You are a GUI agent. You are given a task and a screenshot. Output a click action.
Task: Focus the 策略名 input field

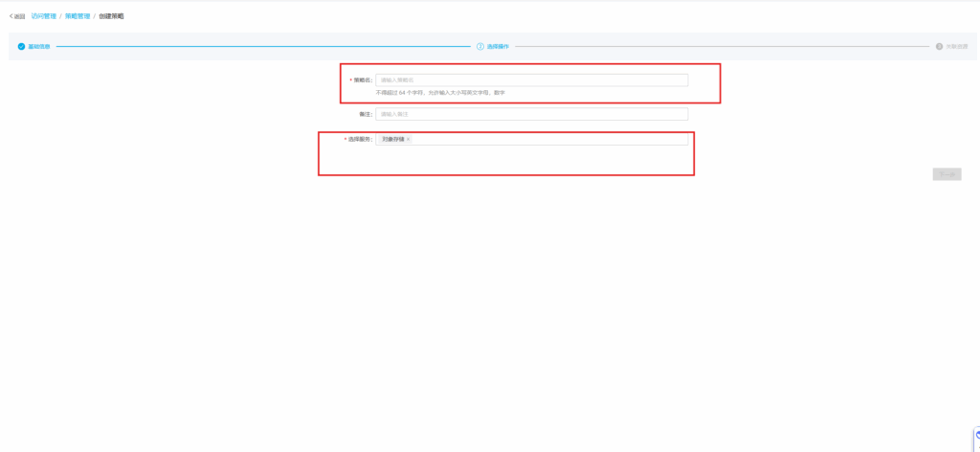click(x=531, y=80)
